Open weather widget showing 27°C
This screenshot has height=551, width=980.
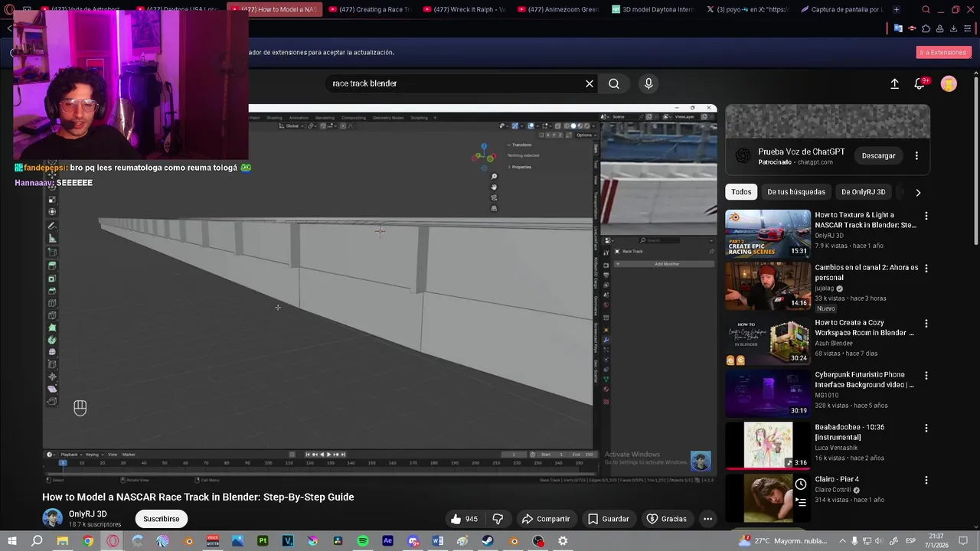coord(783,541)
